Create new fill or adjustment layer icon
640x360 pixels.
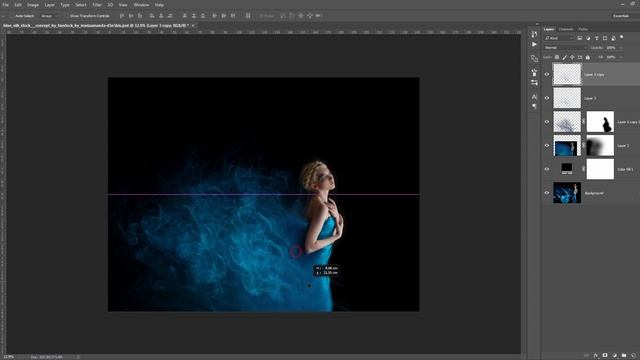[614, 356]
